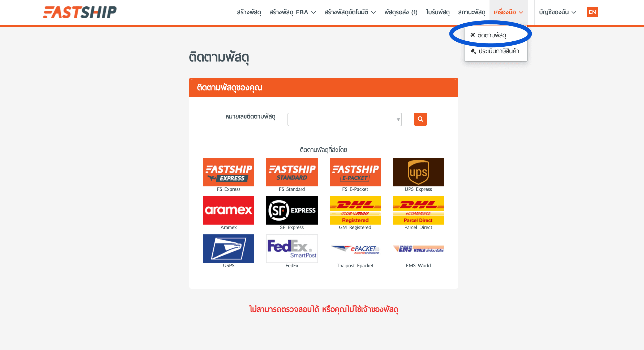This screenshot has height=350, width=644.
Task: Click the หมายเลขติดตามพัสดุ field label
Action: 250,117
